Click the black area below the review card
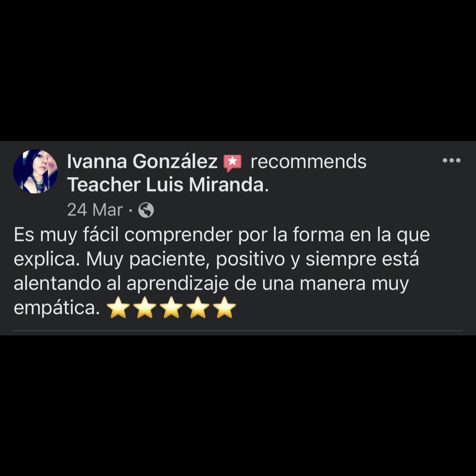The height and width of the screenshot is (476, 476). [x=238, y=406]
